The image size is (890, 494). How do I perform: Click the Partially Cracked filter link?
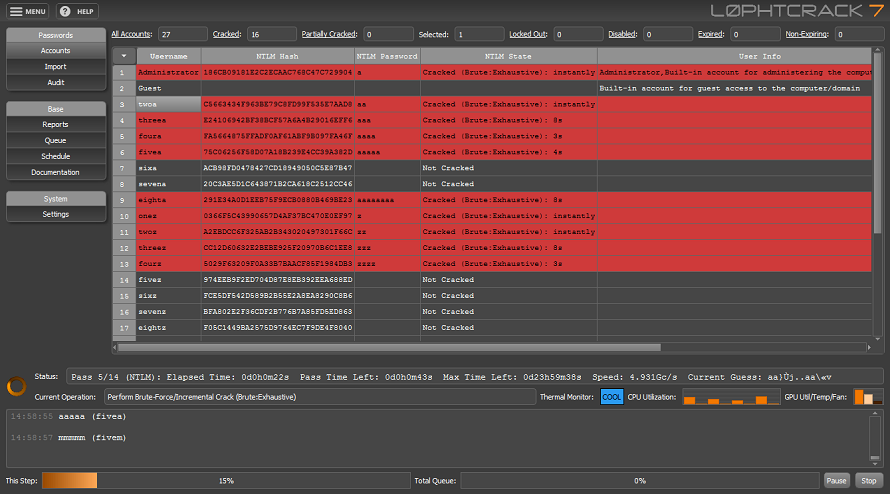329,34
